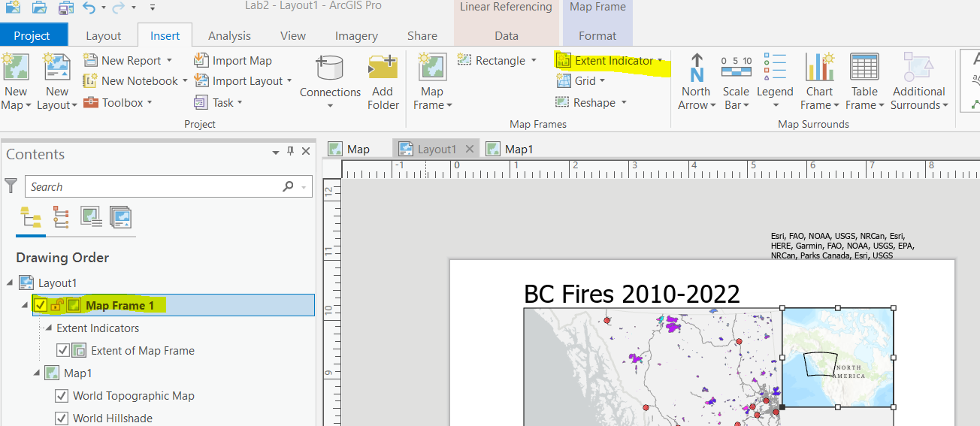Screen dimensions: 980x426
Task: Open the Map1 view tab
Action: 518,149
